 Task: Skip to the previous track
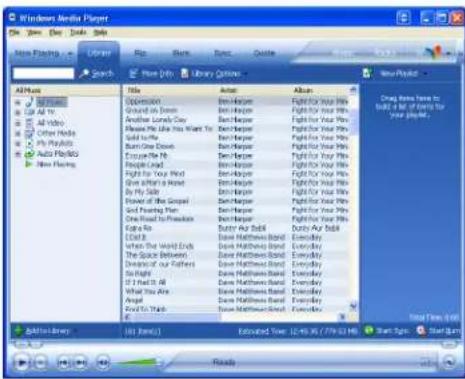63,362
